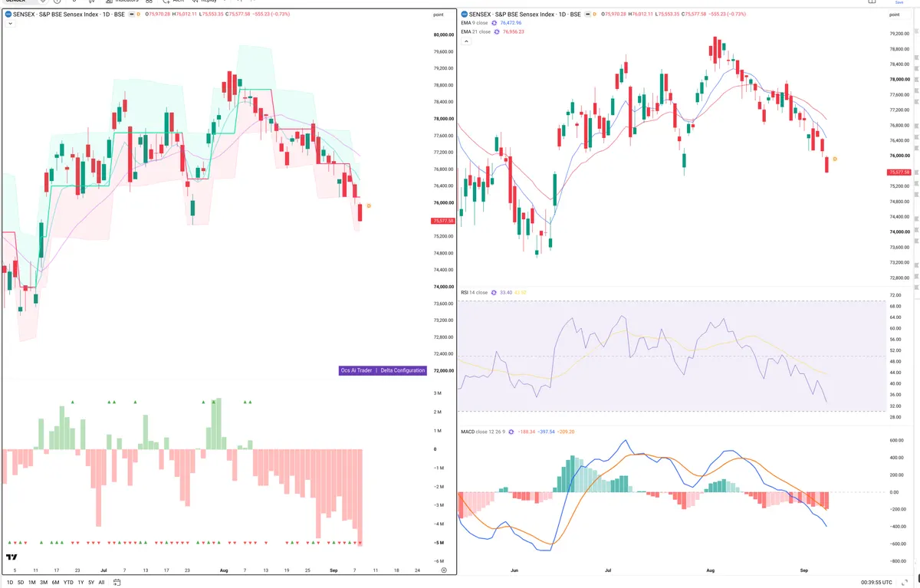Image resolution: width=920 pixels, height=588 pixels.
Task: Click orange D marker on left chart
Action: [x=369, y=206]
